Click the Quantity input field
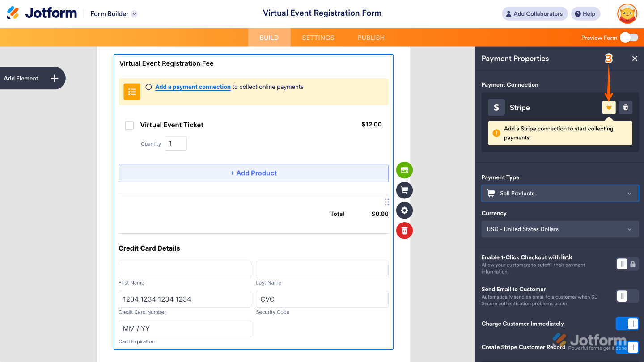644x362 pixels. [175, 143]
